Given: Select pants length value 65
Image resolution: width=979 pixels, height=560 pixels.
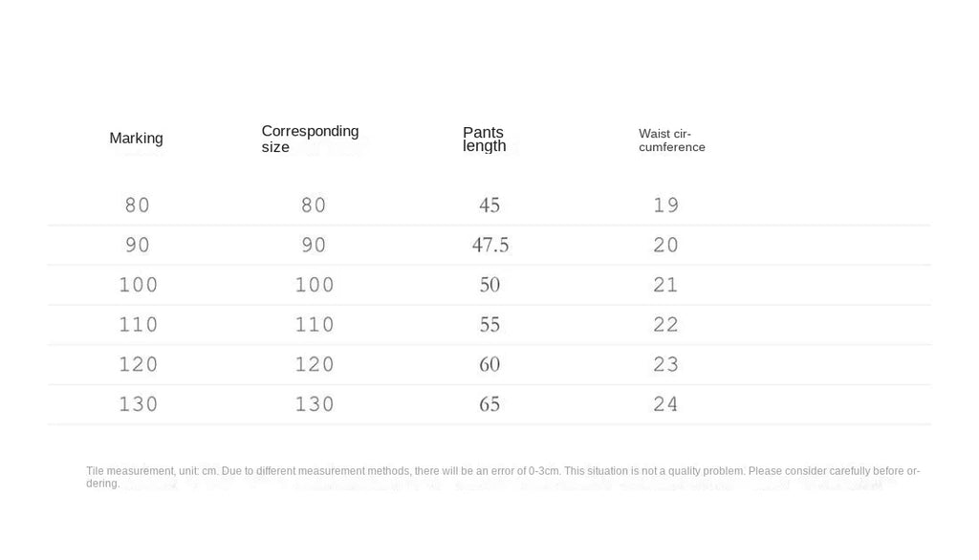Looking at the screenshot, I should [x=489, y=404].
